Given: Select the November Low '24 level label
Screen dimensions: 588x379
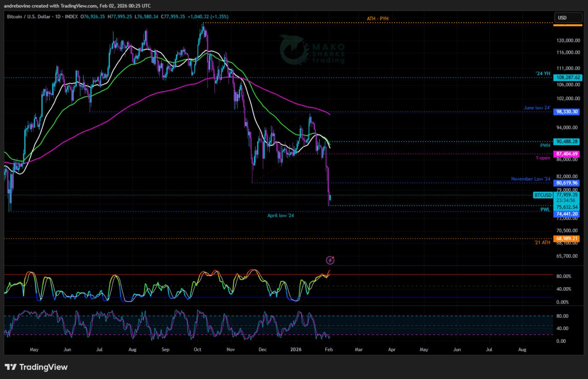Looking at the screenshot, I should (531, 179).
